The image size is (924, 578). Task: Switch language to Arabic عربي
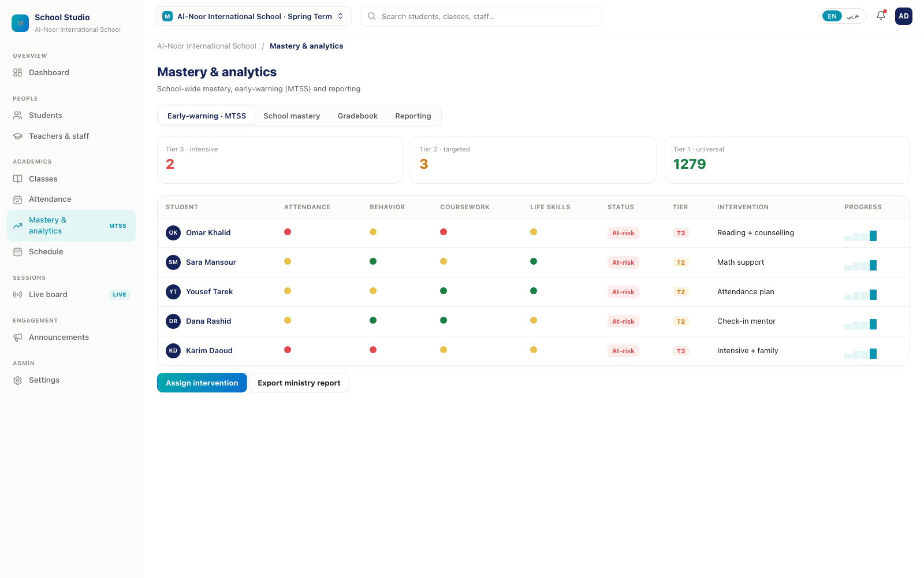click(x=853, y=16)
